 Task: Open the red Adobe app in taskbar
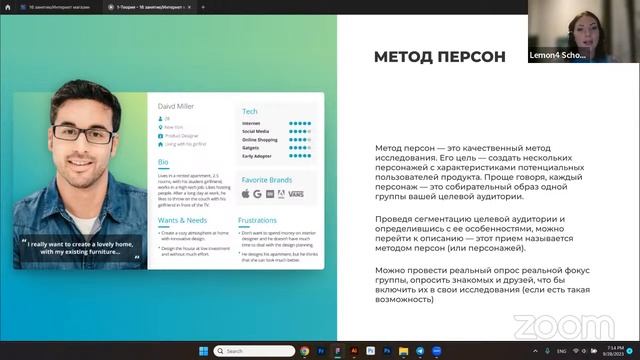click(354, 351)
